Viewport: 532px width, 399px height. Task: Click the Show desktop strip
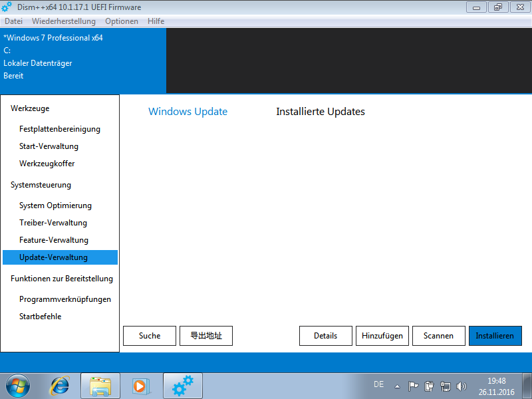[x=527, y=386]
